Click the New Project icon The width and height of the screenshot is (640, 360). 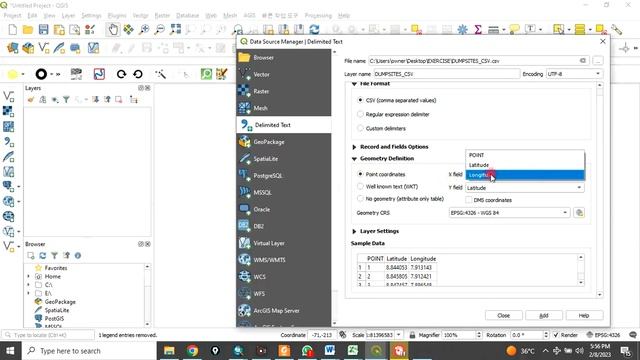point(13,29)
